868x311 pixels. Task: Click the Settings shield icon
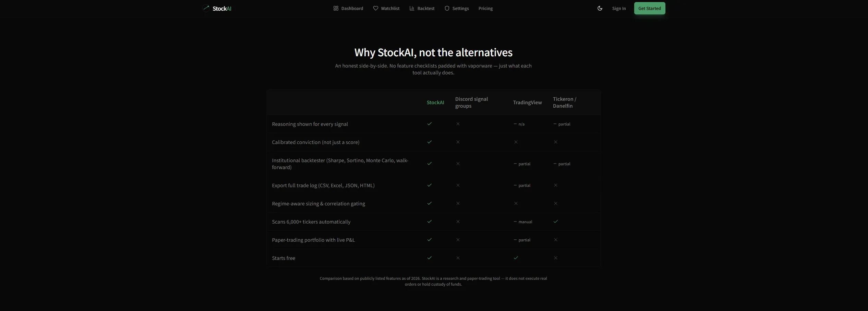point(447,8)
